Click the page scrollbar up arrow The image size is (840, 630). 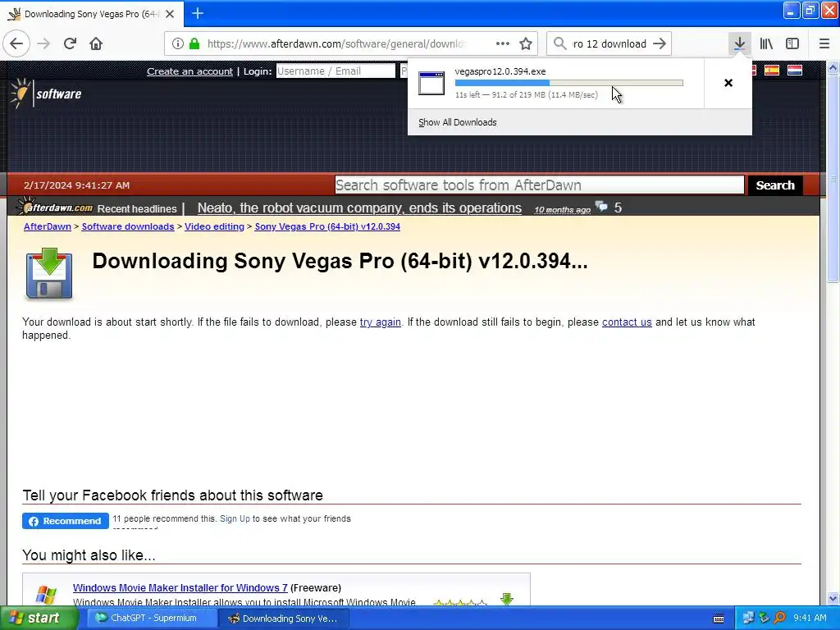coord(833,67)
